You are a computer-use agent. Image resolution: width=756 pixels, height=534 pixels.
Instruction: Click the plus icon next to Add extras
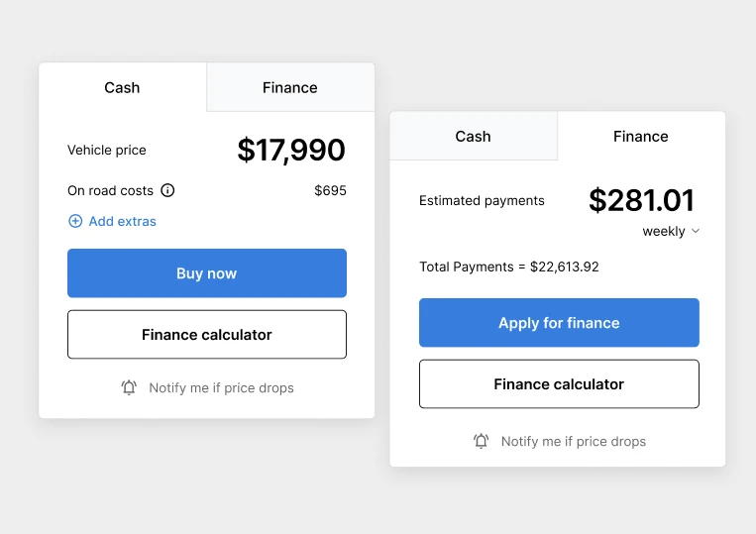click(75, 221)
